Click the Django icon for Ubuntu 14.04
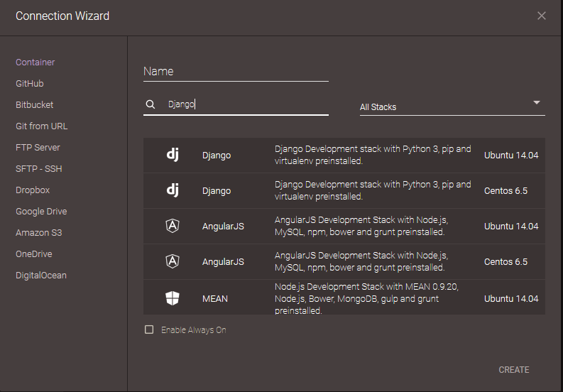This screenshot has width=563, height=392. click(x=173, y=155)
